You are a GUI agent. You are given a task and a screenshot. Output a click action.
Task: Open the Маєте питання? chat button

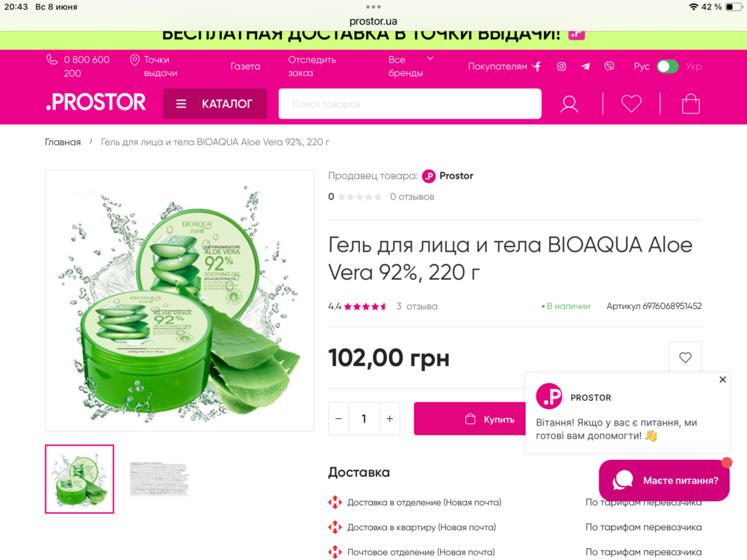tap(664, 480)
